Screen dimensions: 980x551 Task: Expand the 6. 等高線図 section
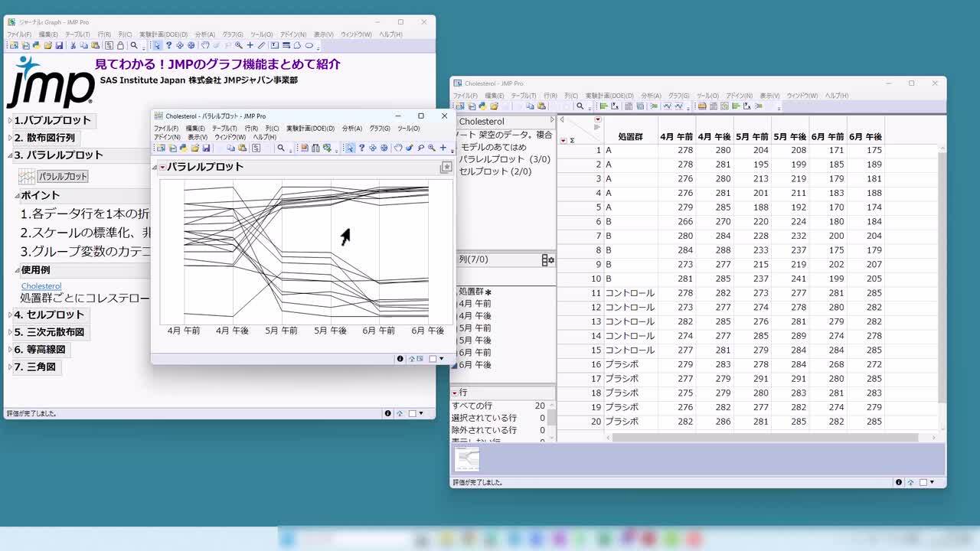[11, 350]
